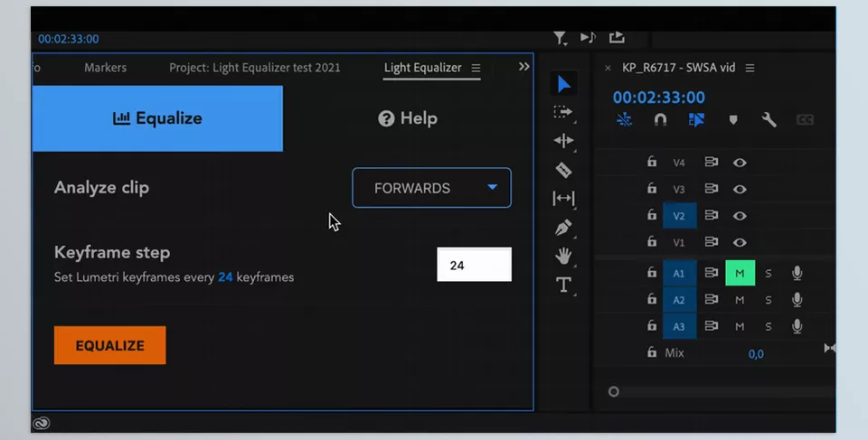Select the Light Equalizer tab

(x=423, y=68)
